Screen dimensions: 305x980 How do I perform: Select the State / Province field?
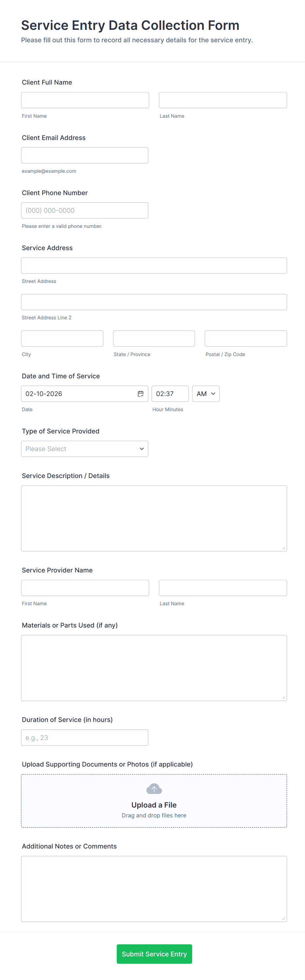(x=154, y=339)
